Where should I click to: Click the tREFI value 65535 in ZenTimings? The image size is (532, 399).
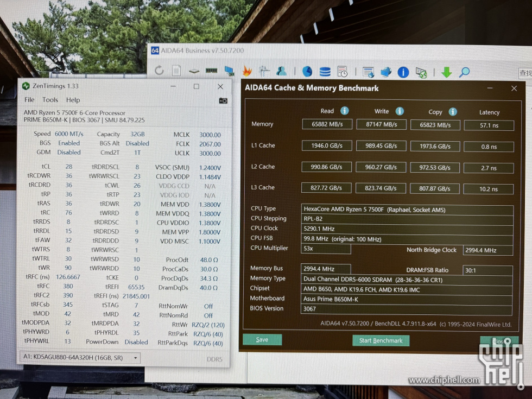[x=136, y=287]
